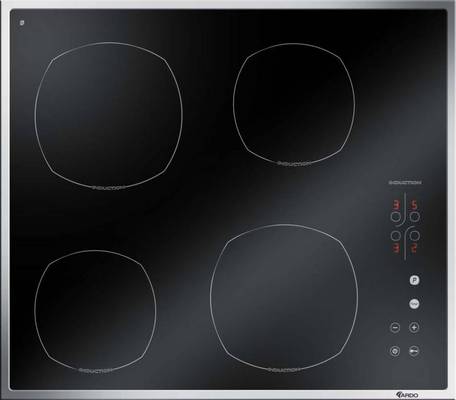This screenshot has width=456, height=400.
Task: Tap the on/off power symbol button
Action: pos(395,351)
